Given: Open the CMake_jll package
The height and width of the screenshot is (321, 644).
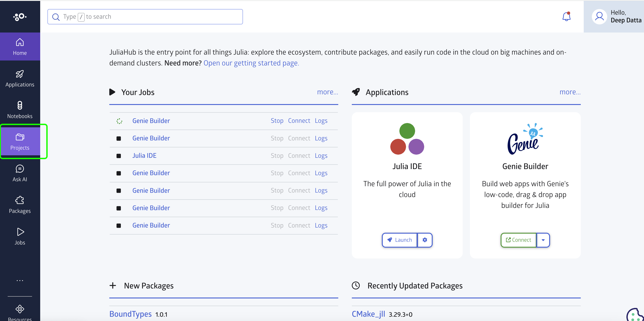Looking at the screenshot, I should tap(368, 314).
